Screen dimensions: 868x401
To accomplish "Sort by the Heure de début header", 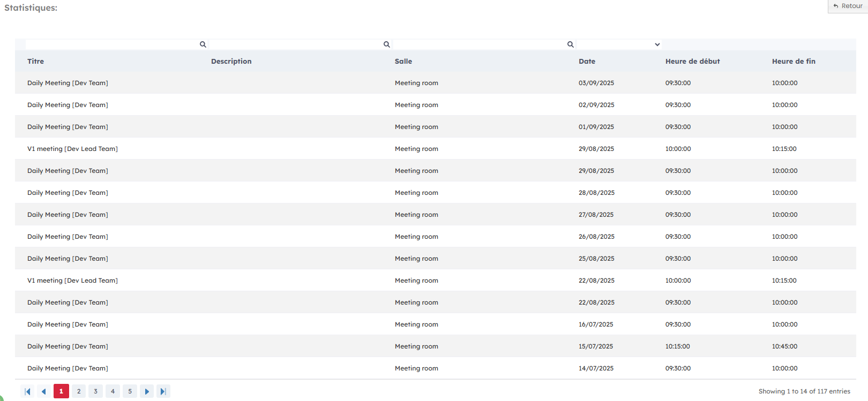I will 692,62.
